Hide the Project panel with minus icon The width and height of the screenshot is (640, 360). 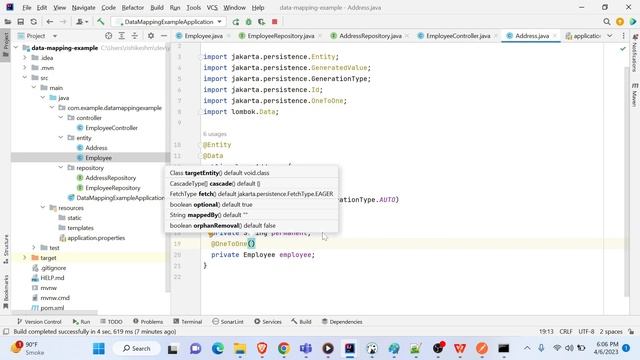point(164,36)
